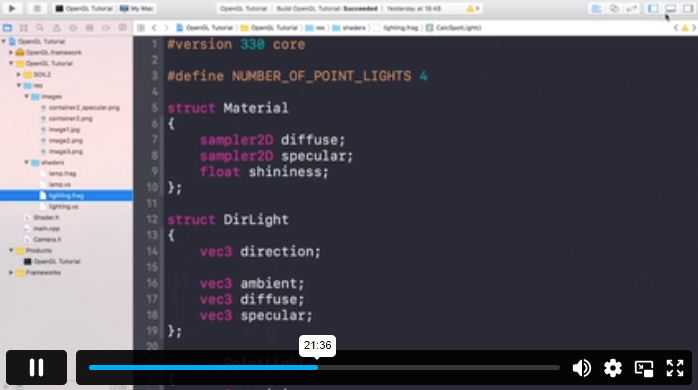Collapse the images folder
Image resolution: width=698 pixels, height=390 pixels.
27,97
